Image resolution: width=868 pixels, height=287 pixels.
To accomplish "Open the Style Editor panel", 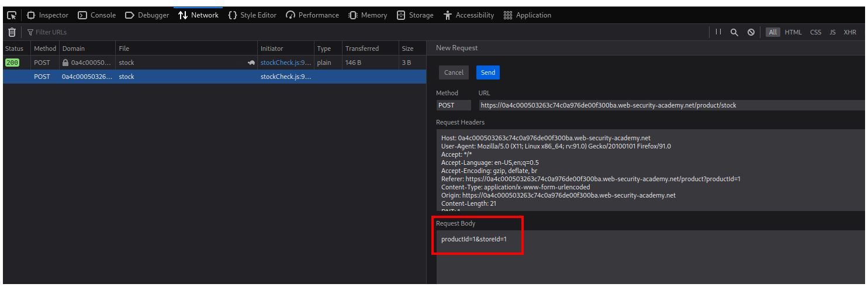I will (252, 15).
